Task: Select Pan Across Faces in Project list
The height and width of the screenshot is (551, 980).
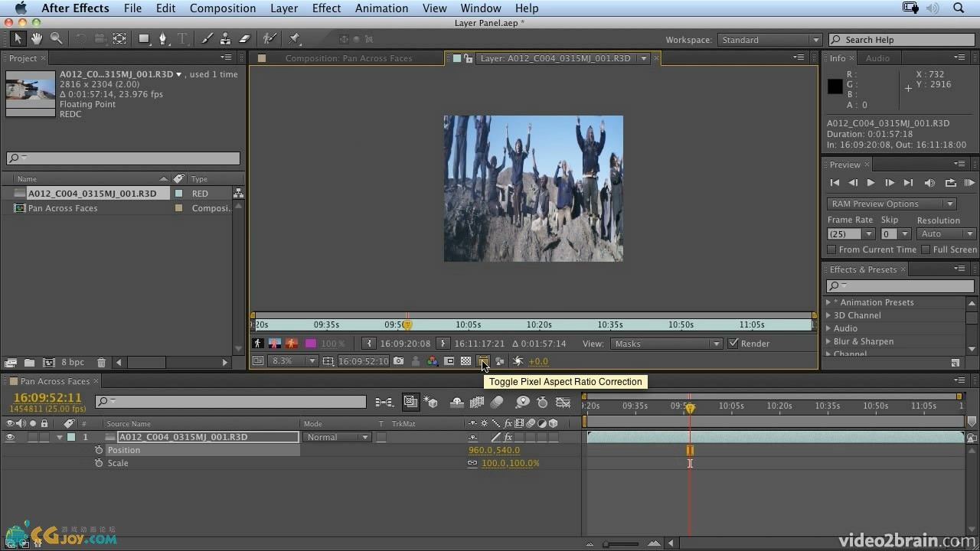Action: click(x=63, y=208)
